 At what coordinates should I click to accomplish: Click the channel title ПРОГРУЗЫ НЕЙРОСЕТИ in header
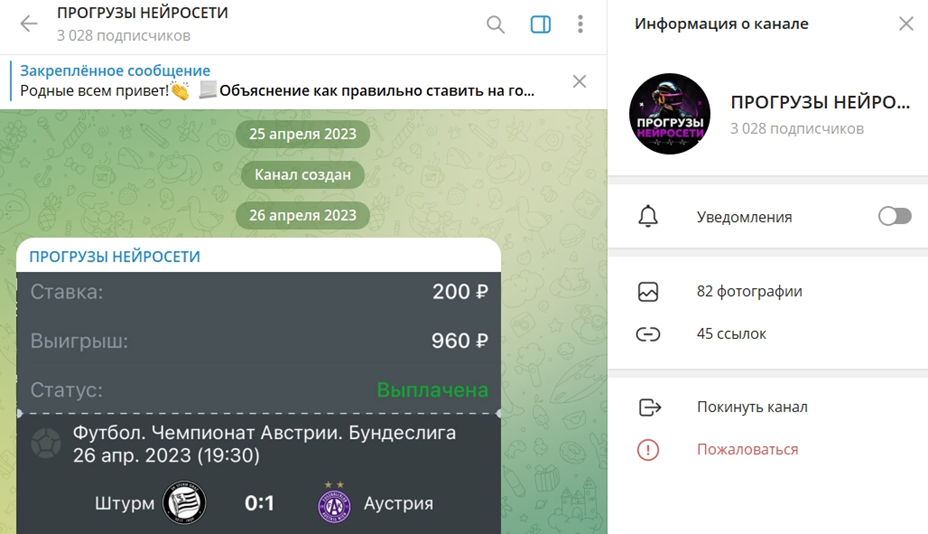143,13
